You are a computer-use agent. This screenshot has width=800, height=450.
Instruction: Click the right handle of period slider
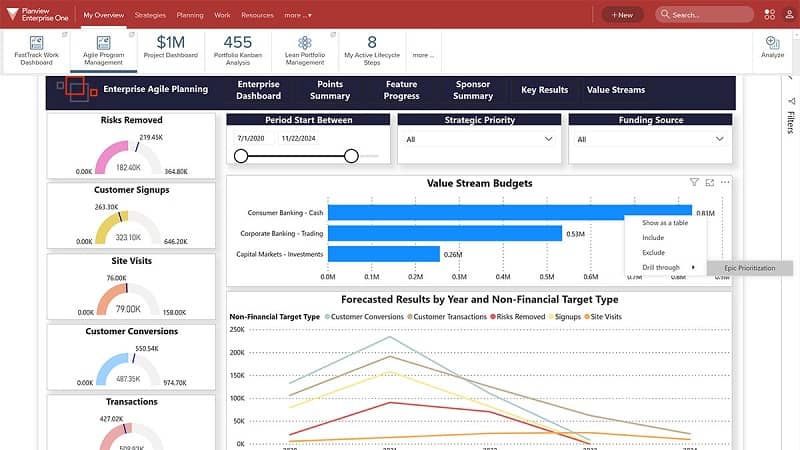point(351,155)
